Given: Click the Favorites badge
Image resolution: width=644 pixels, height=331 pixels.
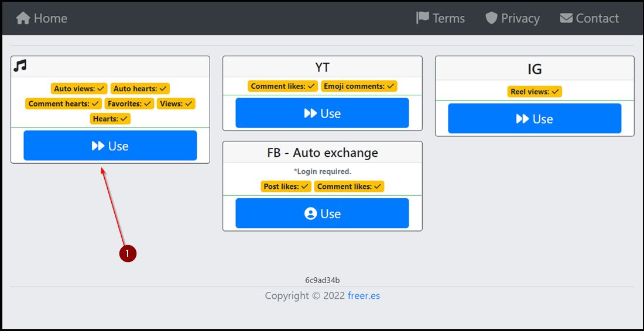Looking at the screenshot, I should coord(129,104).
